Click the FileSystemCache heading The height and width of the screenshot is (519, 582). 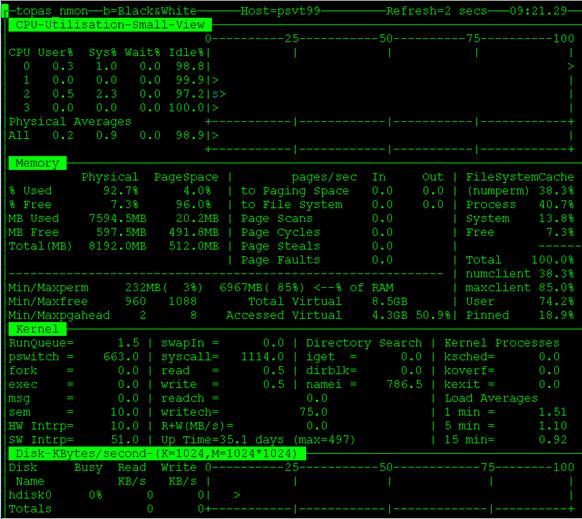tap(520, 177)
